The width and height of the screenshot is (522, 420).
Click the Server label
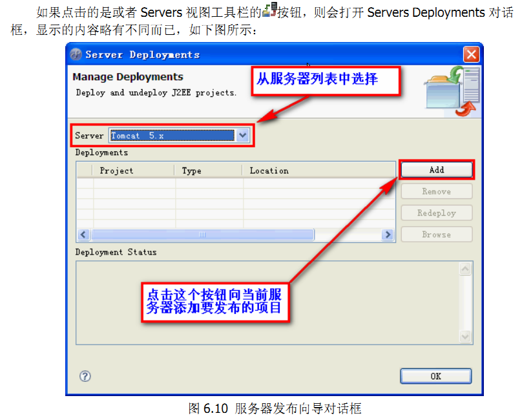click(x=89, y=136)
